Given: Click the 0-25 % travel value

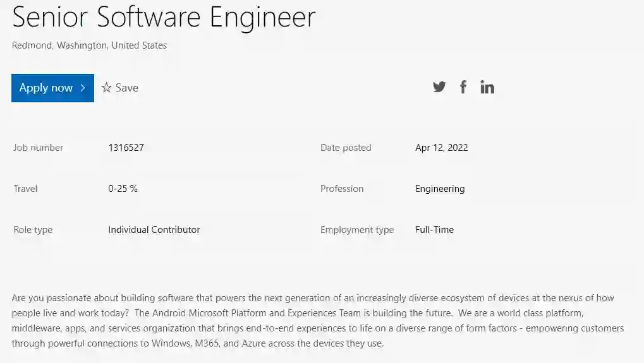Looking at the screenshot, I should 123,189.
